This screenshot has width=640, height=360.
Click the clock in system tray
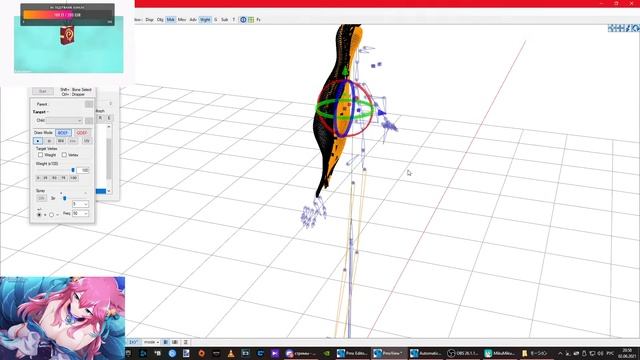coord(627,353)
